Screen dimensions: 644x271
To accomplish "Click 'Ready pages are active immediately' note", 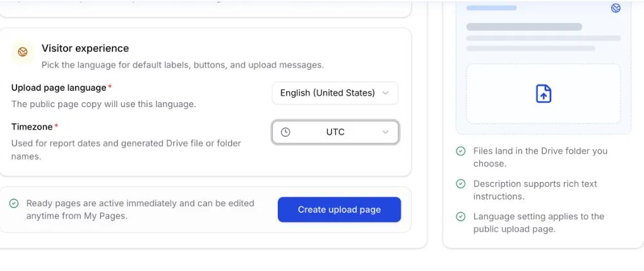I will (140, 209).
